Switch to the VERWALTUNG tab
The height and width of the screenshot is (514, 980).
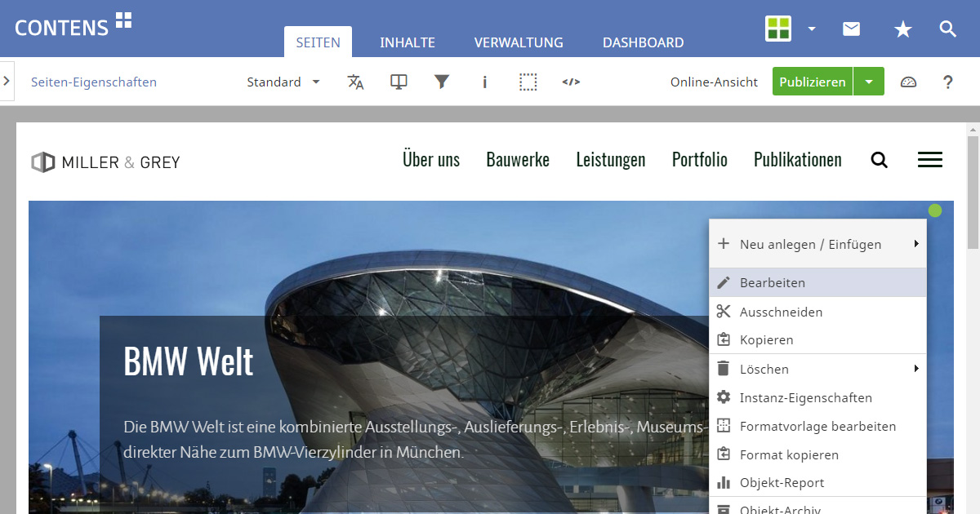519,42
